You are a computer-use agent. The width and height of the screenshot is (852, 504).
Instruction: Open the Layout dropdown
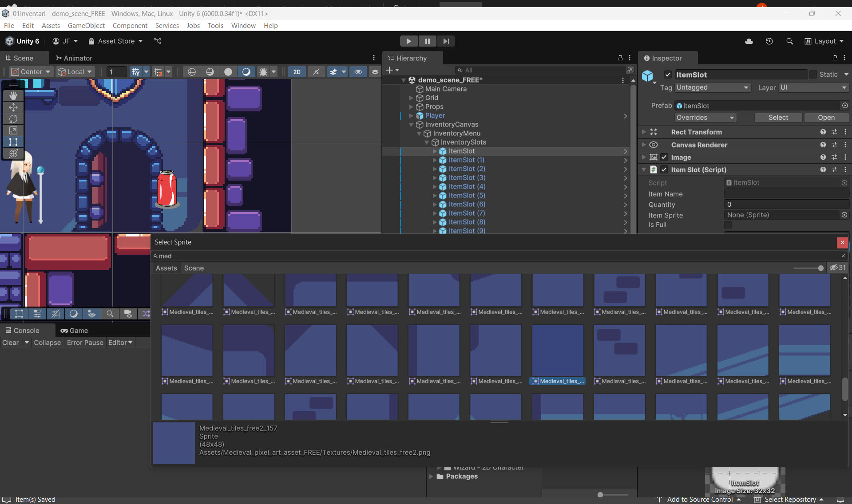tap(824, 41)
